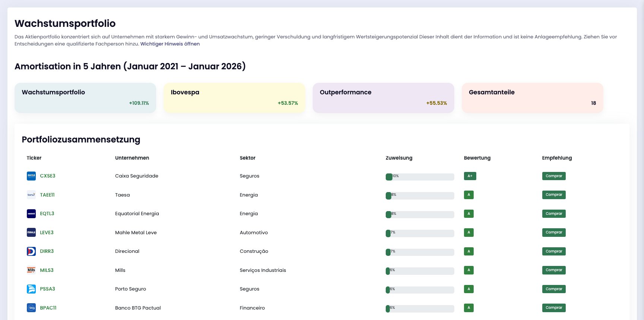Image resolution: width=644 pixels, height=320 pixels.
Task: Click Comprar button for Caixa Seguridade
Action: click(554, 176)
